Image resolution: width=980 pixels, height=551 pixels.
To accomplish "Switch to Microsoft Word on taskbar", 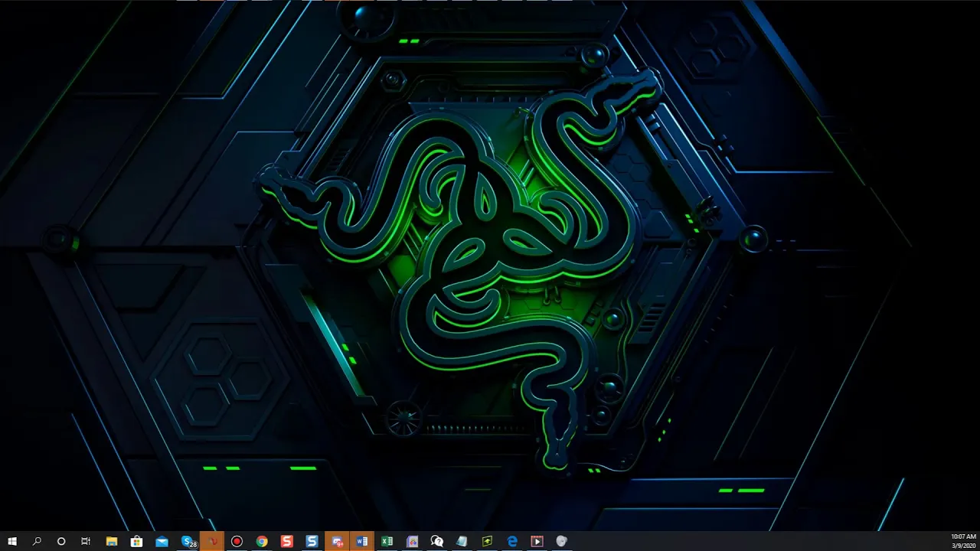I will pyautogui.click(x=362, y=541).
